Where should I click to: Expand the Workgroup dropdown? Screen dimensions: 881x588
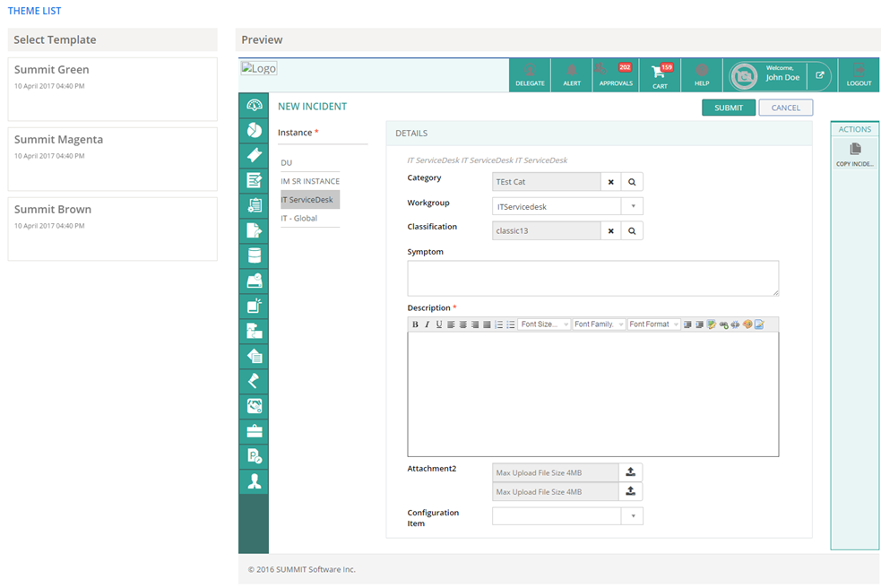click(x=632, y=206)
